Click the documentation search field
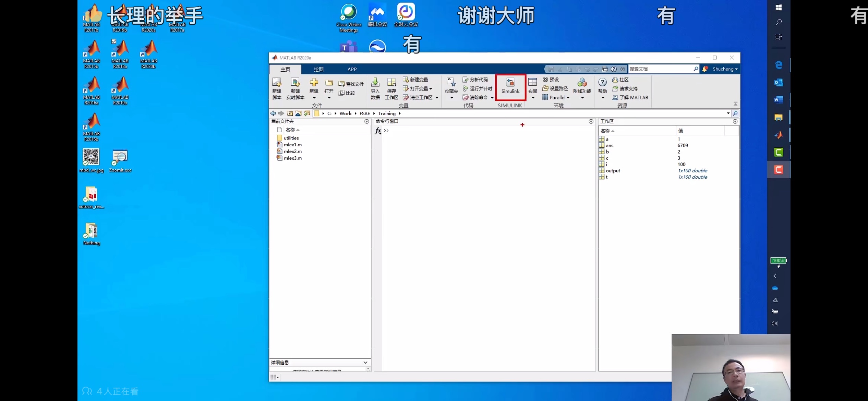This screenshot has width=868, height=401. click(x=660, y=69)
